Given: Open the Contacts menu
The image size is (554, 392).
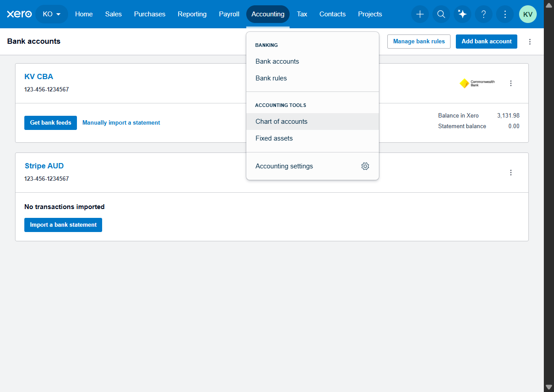Looking at the screenshot, I should click(332, 14).
